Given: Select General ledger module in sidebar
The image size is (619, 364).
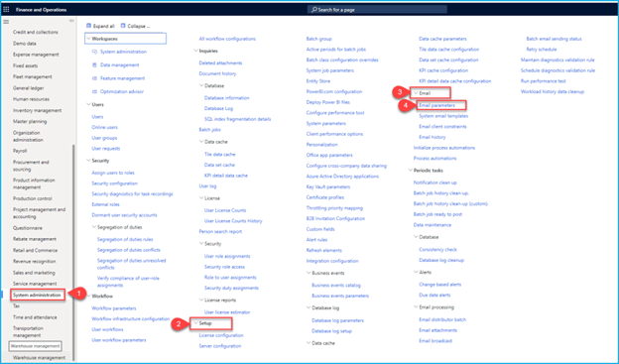Looking at the screenshot, I should coord(29,88).
